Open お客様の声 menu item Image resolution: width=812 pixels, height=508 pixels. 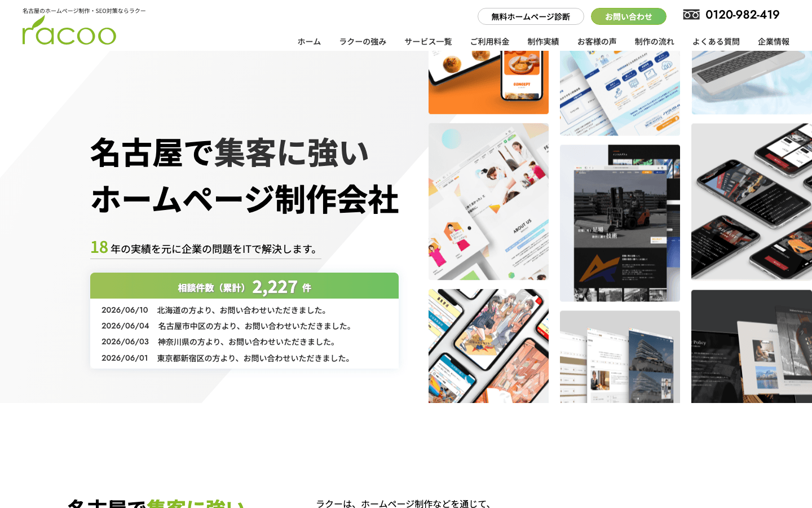[597, 41]
